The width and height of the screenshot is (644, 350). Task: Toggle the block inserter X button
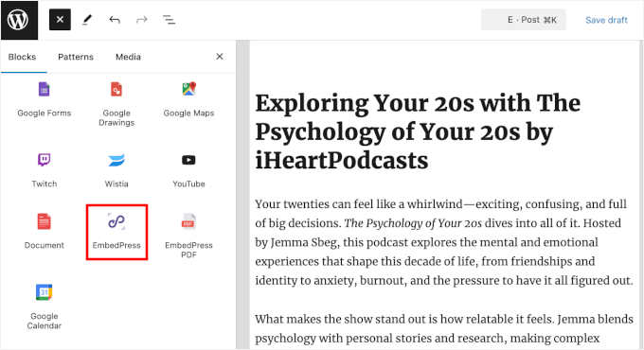(60, 20)
